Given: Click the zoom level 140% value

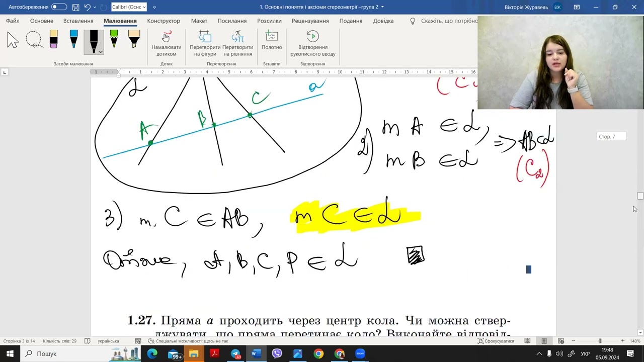Looking at the screenshot, I should click(x=635, y=341).
